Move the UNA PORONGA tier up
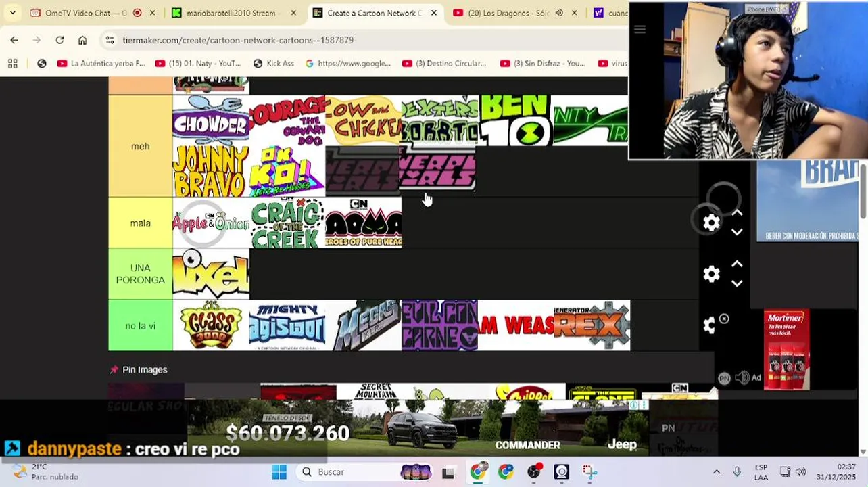The image size is (868, 487). point(738,264)
